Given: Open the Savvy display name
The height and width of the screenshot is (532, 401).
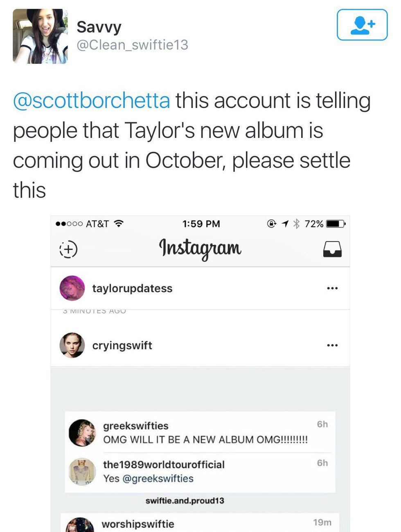Looking at the screenshot, I should 99,27.
